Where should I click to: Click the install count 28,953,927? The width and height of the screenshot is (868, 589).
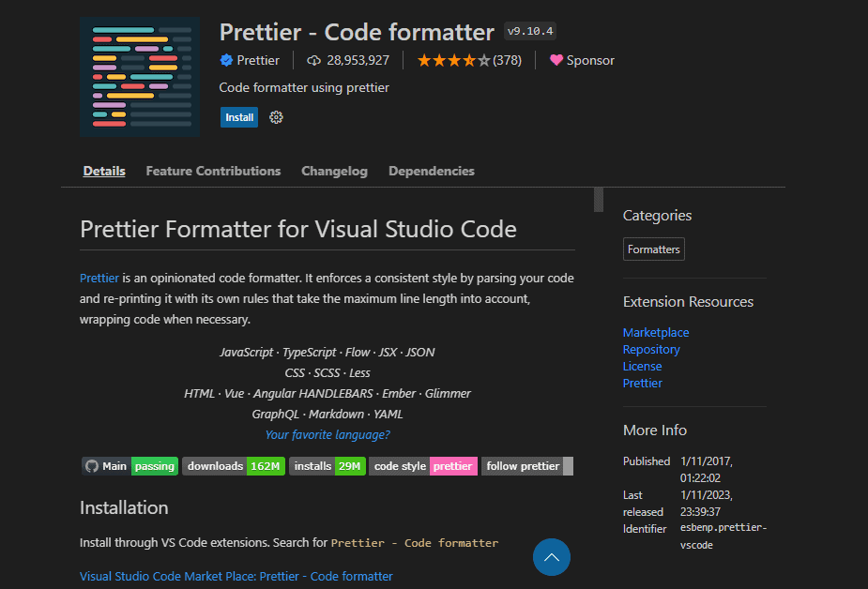(x=358, y=60)
